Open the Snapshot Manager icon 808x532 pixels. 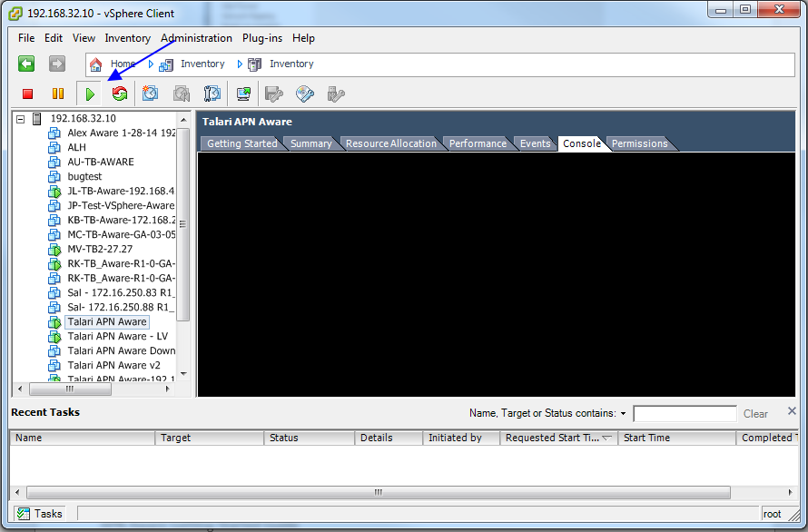click(x=212, y=94)
